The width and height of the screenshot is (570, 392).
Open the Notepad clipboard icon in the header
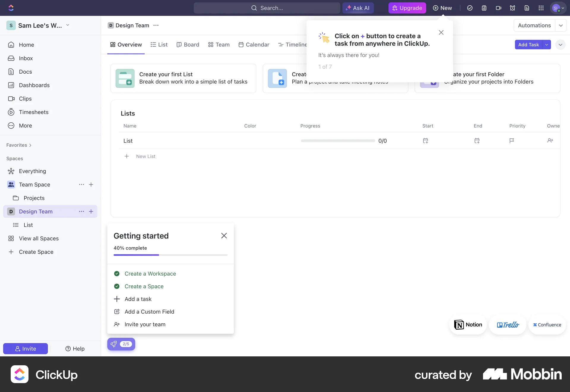[484, 8]
